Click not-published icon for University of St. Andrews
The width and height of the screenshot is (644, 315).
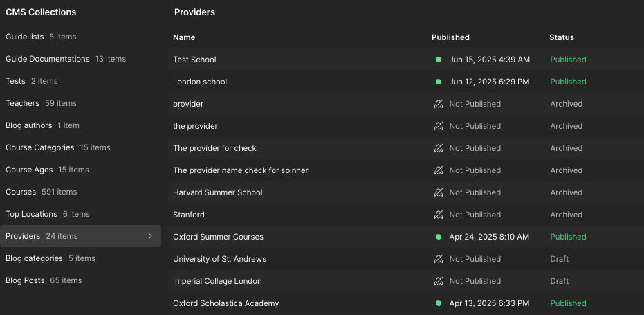(439, 259)
